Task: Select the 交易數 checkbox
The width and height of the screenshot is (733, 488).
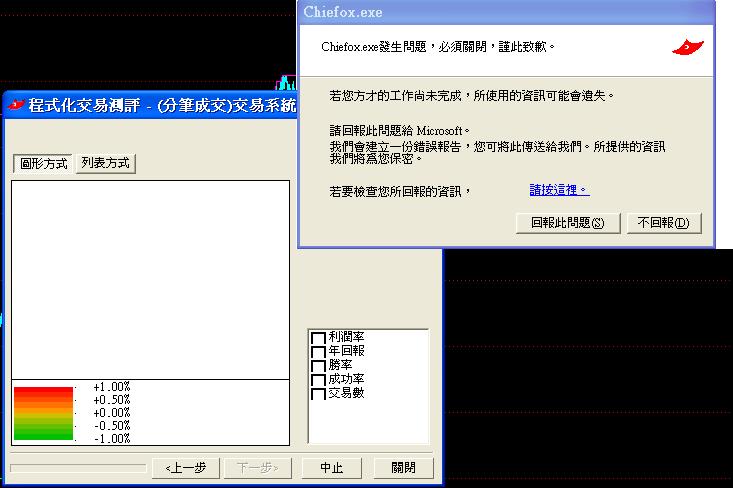Action: (x=318, y=394)
